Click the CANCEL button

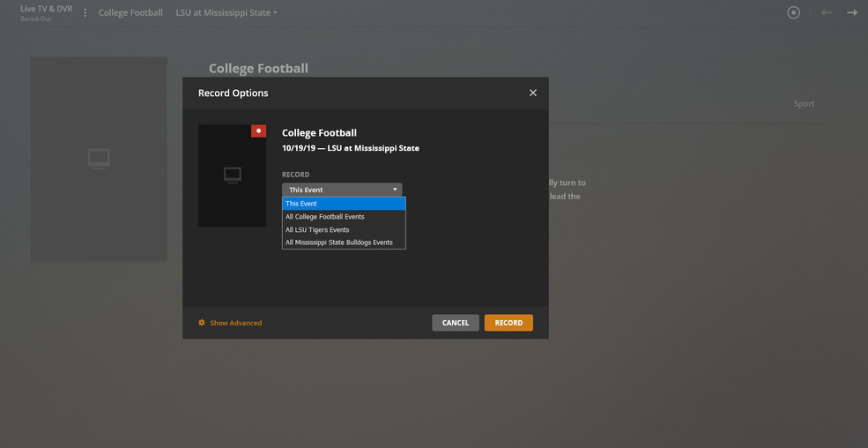point(455,323)
